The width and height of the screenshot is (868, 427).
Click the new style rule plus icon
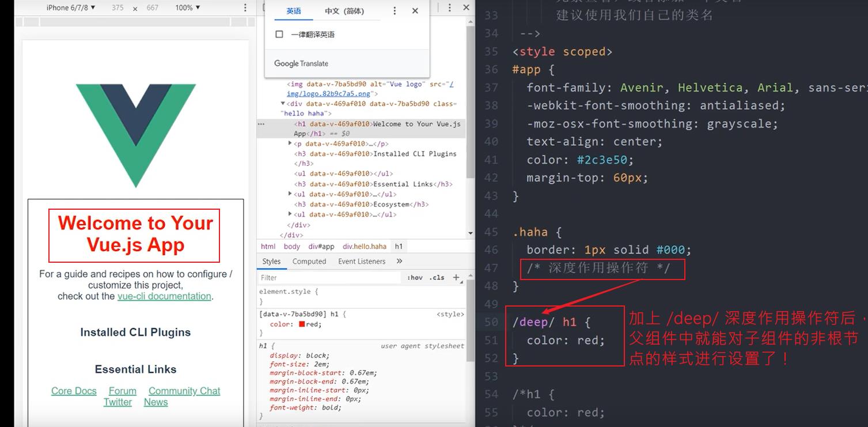tap(456, 277)
